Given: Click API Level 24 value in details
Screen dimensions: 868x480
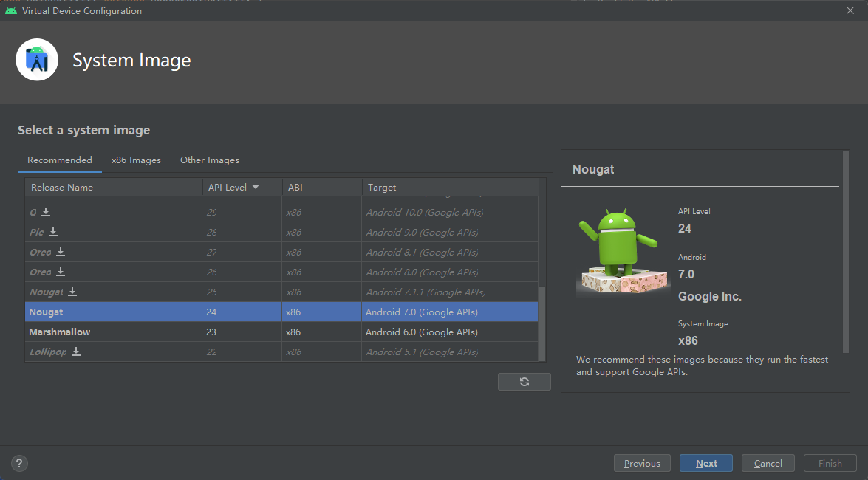Looking at the screenshot, I should (685, 228).
